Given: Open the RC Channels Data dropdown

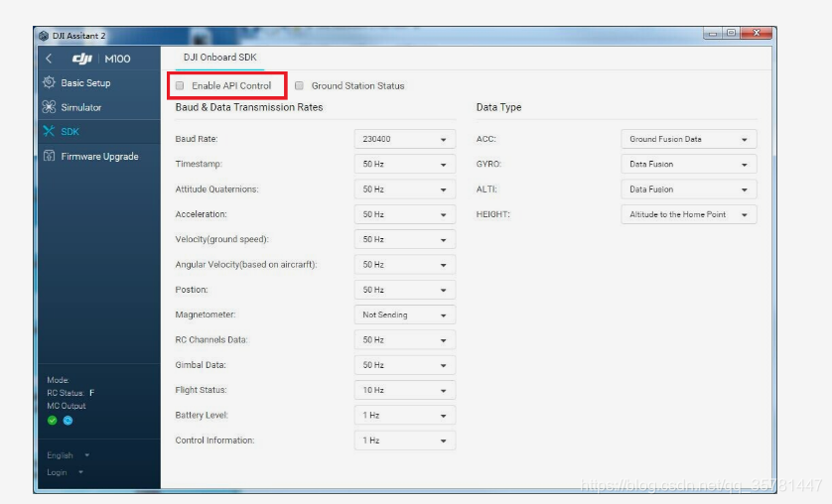Looking at the screenshot, I should (x=404, y=339).
